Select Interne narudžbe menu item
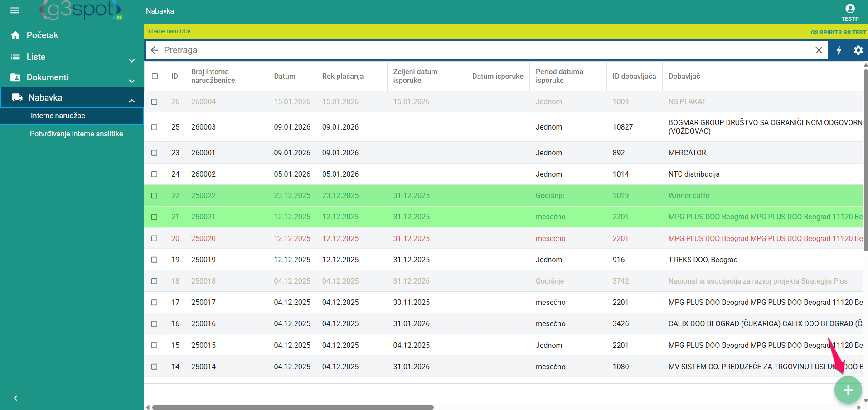This screenshot has width=868, height=410. click(x=58, y=116)
